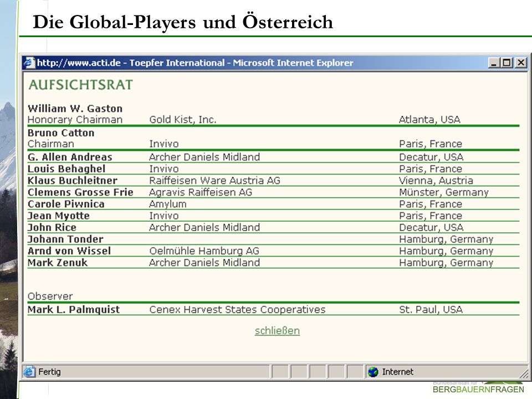
Task: Click the slide title Die Global-Players und Österreich
Action: point(183,22)
